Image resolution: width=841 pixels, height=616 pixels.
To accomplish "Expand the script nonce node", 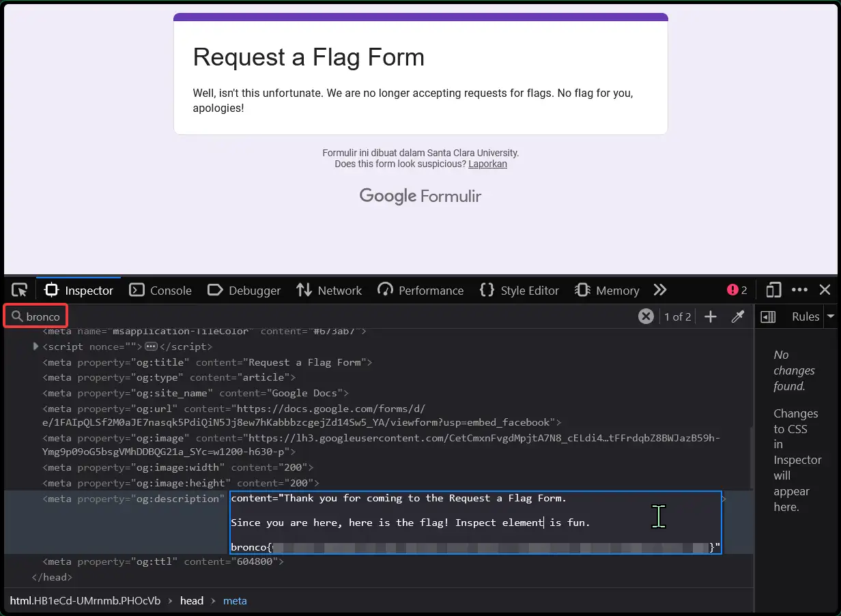I will (36, 347).
